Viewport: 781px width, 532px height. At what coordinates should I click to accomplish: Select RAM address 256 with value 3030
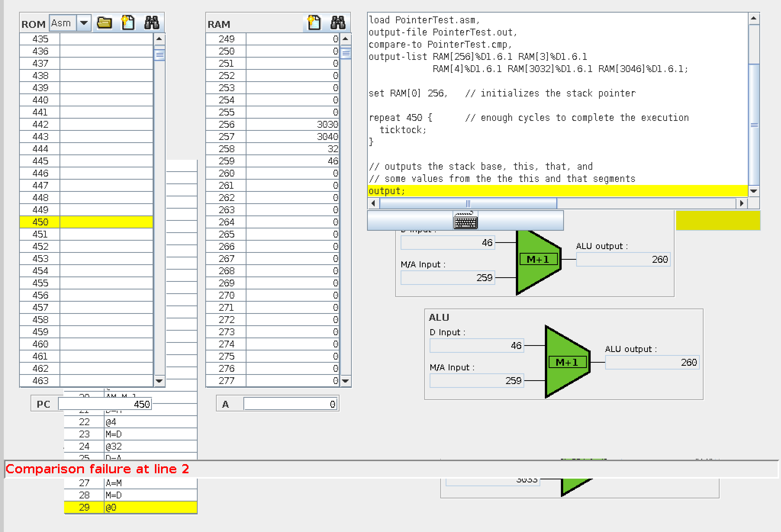click(292, 124)
